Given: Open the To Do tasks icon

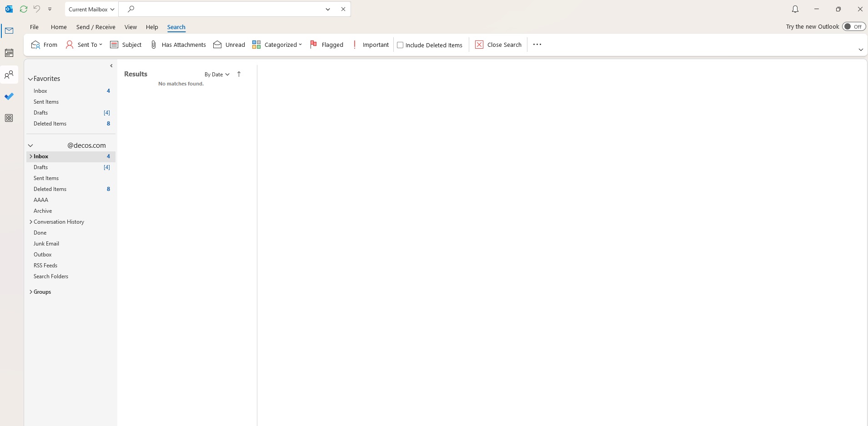Looking at the screenshot, I should (9, 96).
